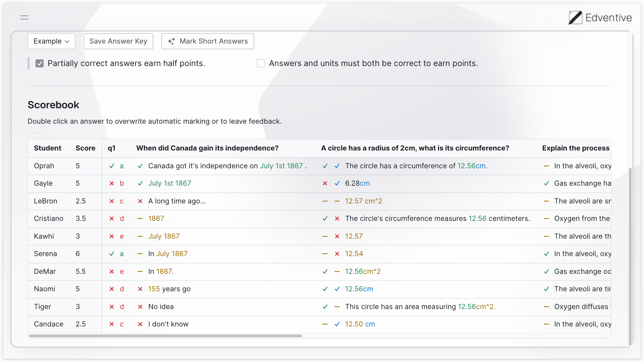The width and height of the screenshot is (644, 362).
Task: Select Oprah's answer 'Canada got it's independence'
Action: point(227,166)
